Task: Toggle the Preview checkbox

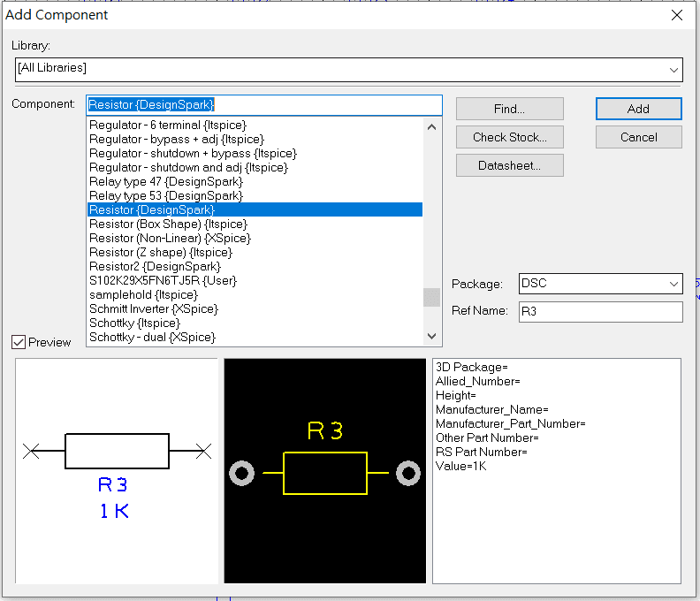Action: pyautogui.click(x=19, y=342)
